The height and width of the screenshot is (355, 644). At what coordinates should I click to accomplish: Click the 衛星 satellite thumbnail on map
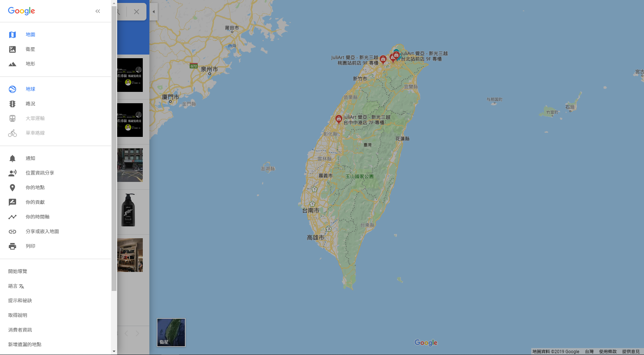tap(171, 332)
